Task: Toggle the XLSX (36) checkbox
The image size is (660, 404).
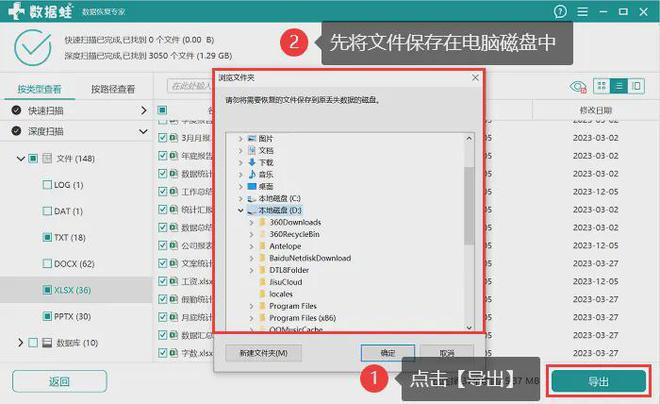Action: point(47,290)
